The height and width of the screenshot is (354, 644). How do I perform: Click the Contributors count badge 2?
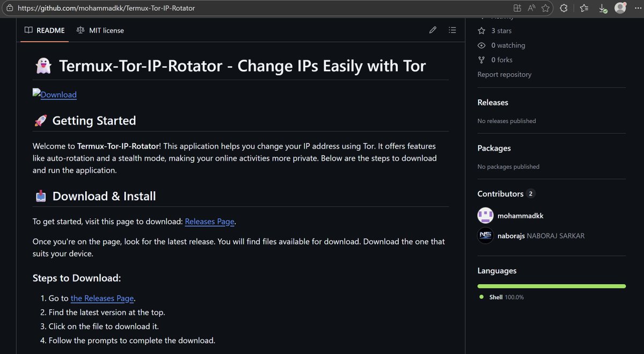tap(531, 193)
